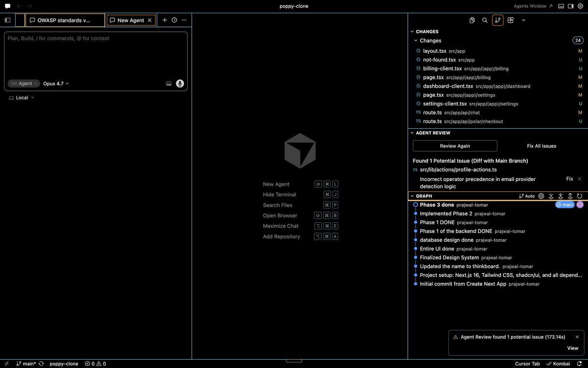Open the chat tabs more-options ellipsis
This screenshot has height=368, width=588.
(x=184, y=20)
